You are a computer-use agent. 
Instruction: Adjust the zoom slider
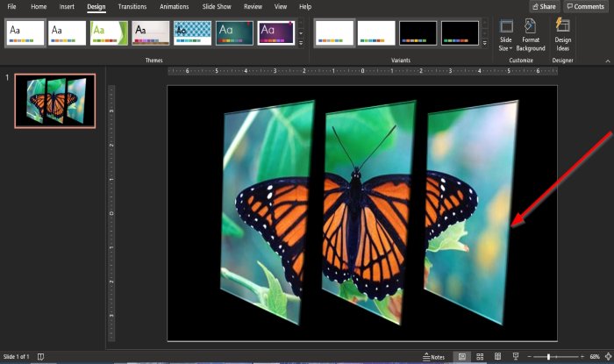pyautogui.click(x=549, y=357)
